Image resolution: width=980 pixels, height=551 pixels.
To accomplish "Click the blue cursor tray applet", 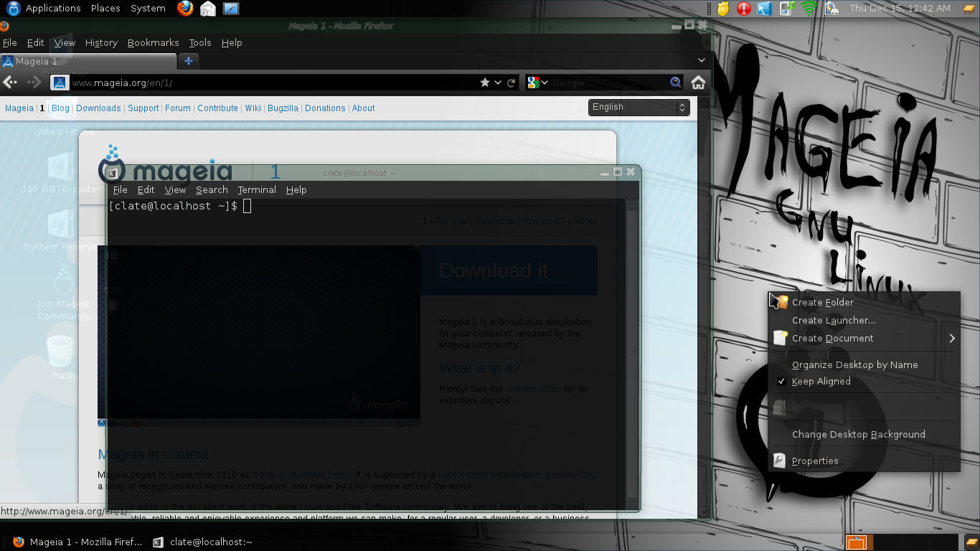I will [764, 9].
